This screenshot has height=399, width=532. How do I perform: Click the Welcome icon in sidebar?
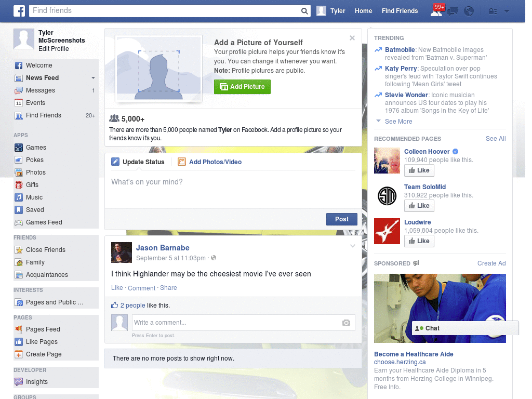click(19, 65)
